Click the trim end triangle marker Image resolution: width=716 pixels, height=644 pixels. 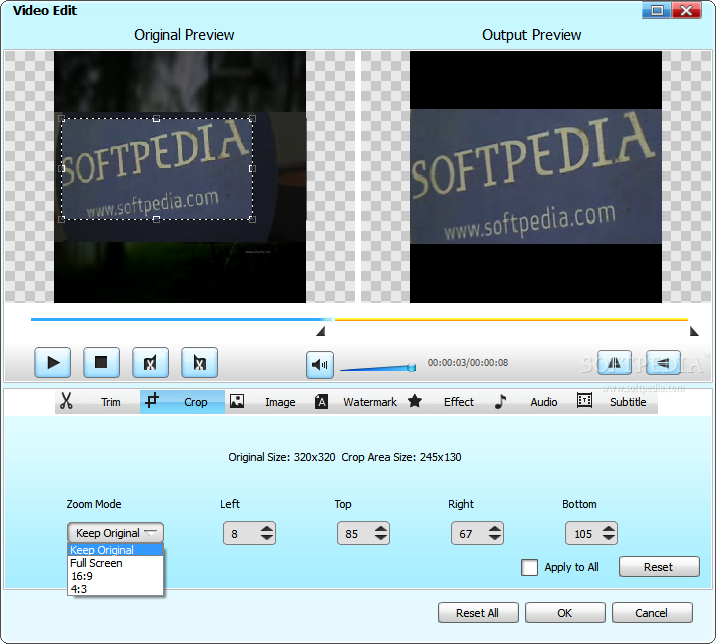point(694,331)
